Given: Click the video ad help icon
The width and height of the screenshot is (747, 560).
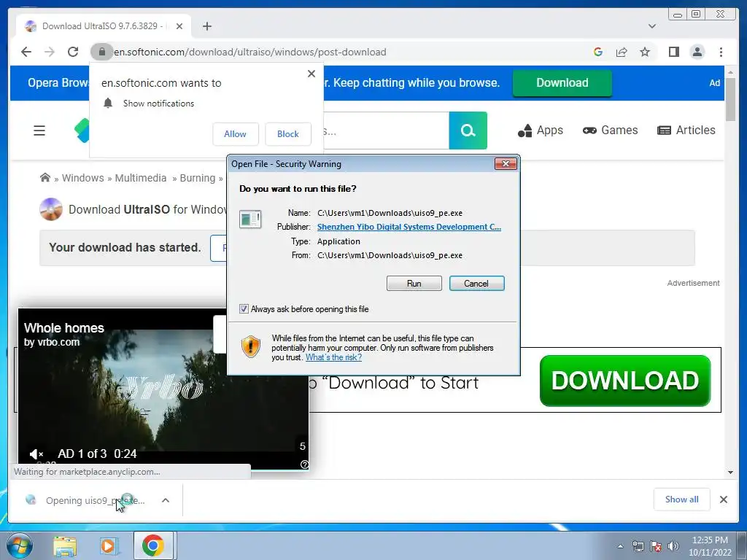Looking at the screenshot, I should coord(304,464).
